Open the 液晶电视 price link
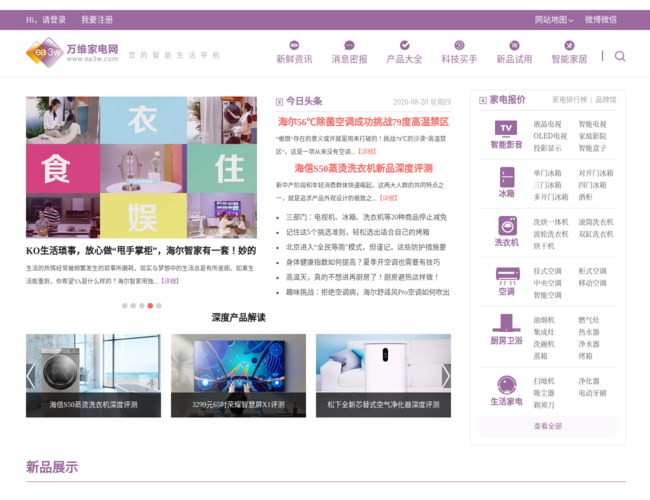Viewport: 650px width, 500px height. pyautogui.click(x=547, y=124)
